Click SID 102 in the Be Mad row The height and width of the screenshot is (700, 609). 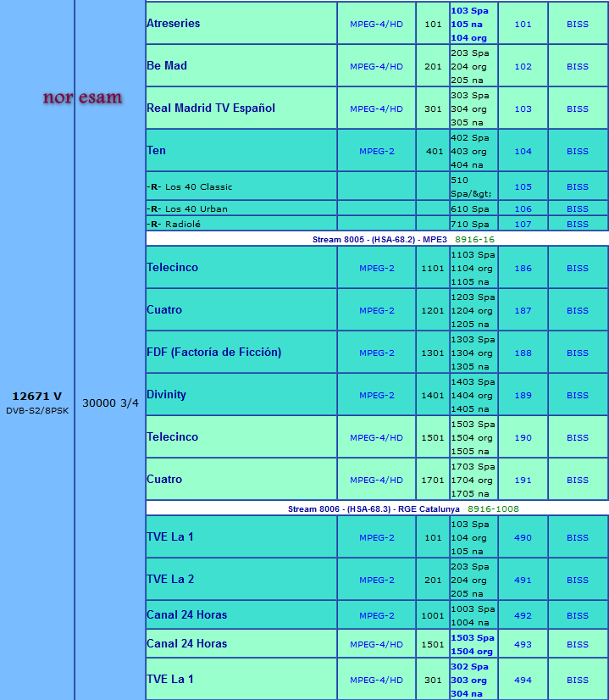pos(523,66)
